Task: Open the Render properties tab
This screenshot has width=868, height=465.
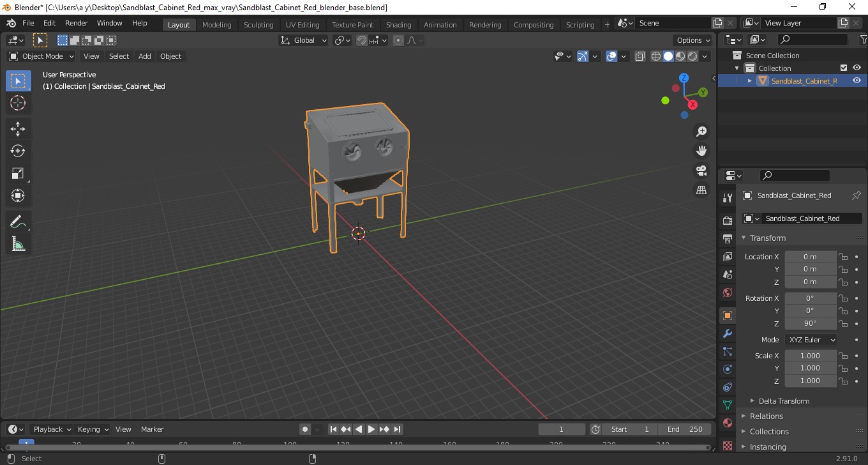Action: pyautogui.click(x=728, y=220)
